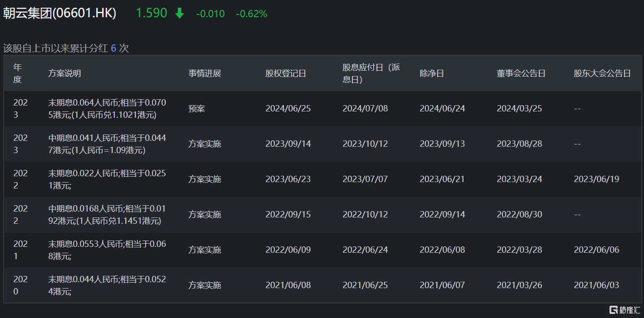Click ex-dividend date 2021/06/07
The width and height of the screenshot is (644, 318).
coord(442,285)
